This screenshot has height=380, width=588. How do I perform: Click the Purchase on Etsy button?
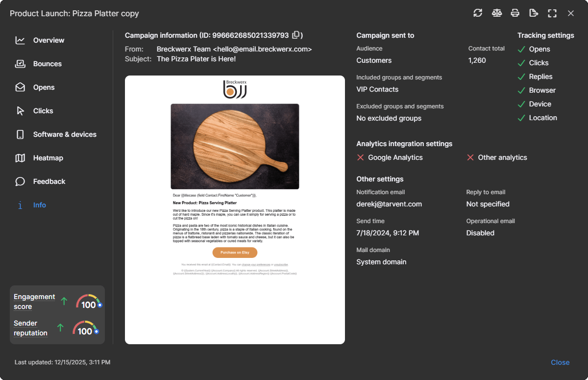pos(235,253)
